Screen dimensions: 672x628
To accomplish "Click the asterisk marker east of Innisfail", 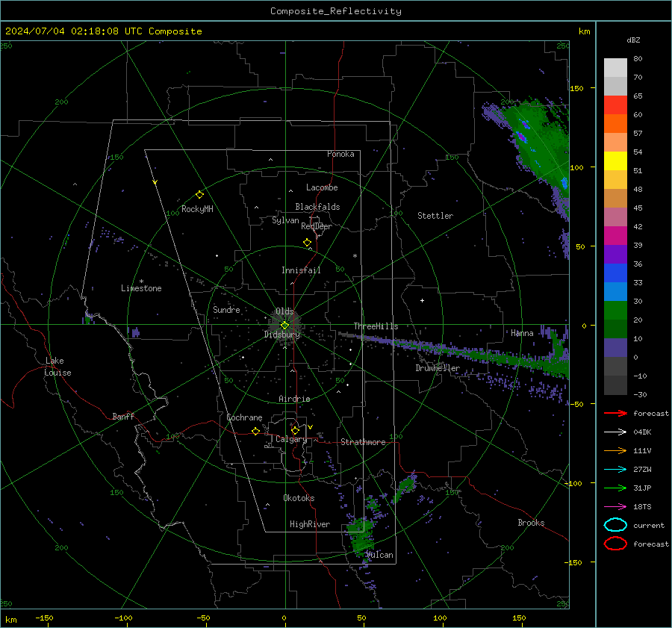I will click(x=355, y=256).
